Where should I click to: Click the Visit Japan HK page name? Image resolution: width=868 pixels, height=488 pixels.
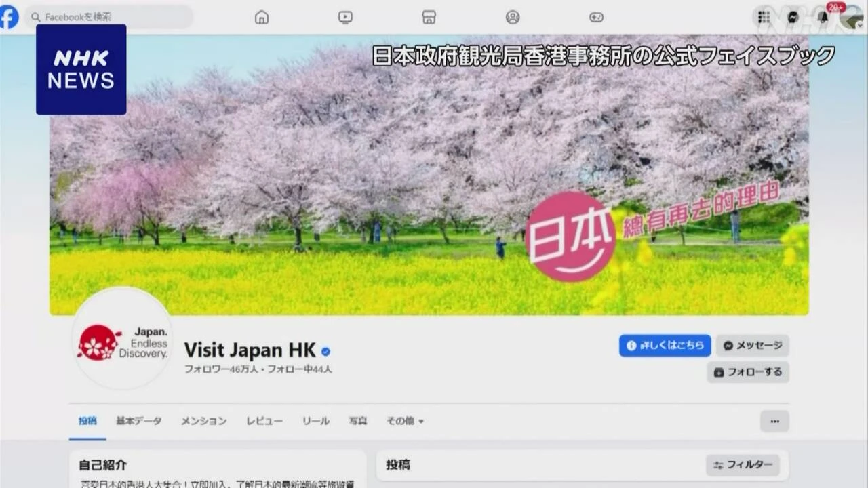coord(250,350)
